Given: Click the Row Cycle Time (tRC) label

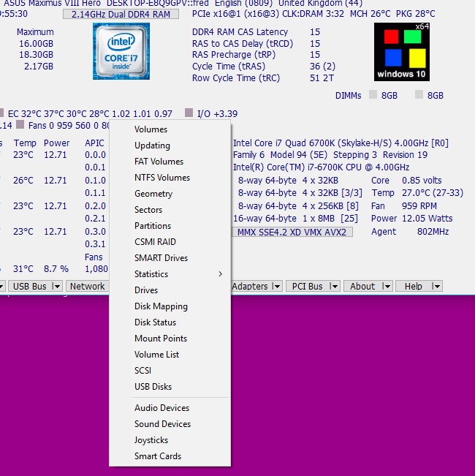Looking at the screenshot, I should click(x=236, y=78).
